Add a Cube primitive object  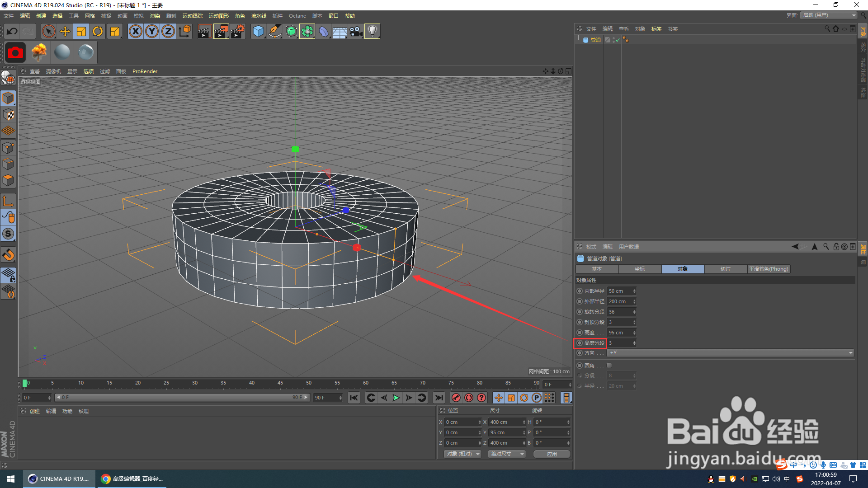pyautogui.click(x=258, y=31)
